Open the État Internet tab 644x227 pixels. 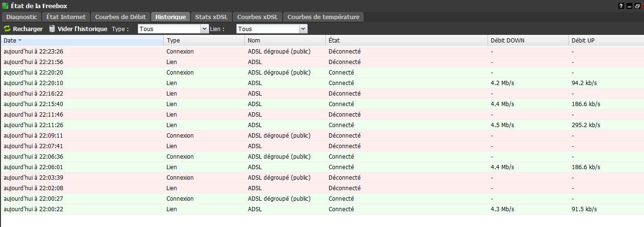66,17
